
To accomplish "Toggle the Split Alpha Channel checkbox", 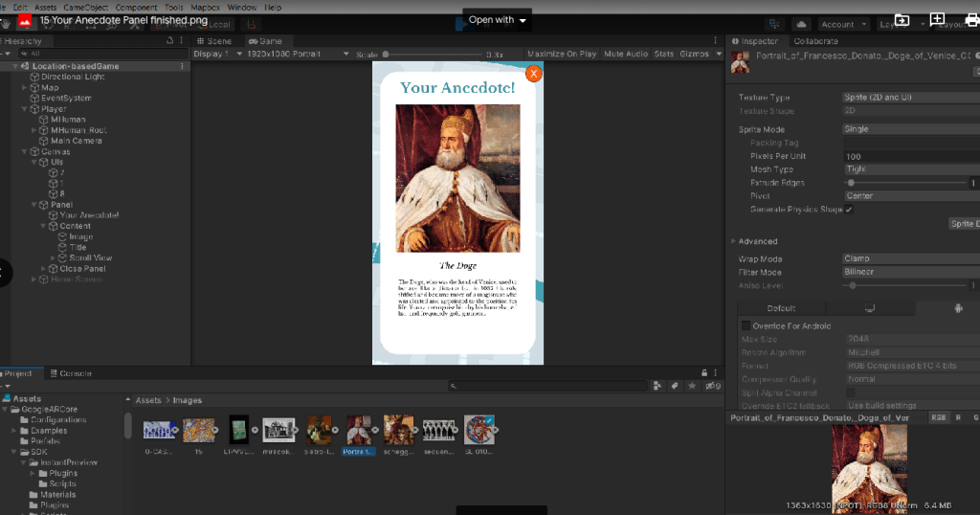I will (850, 392).
